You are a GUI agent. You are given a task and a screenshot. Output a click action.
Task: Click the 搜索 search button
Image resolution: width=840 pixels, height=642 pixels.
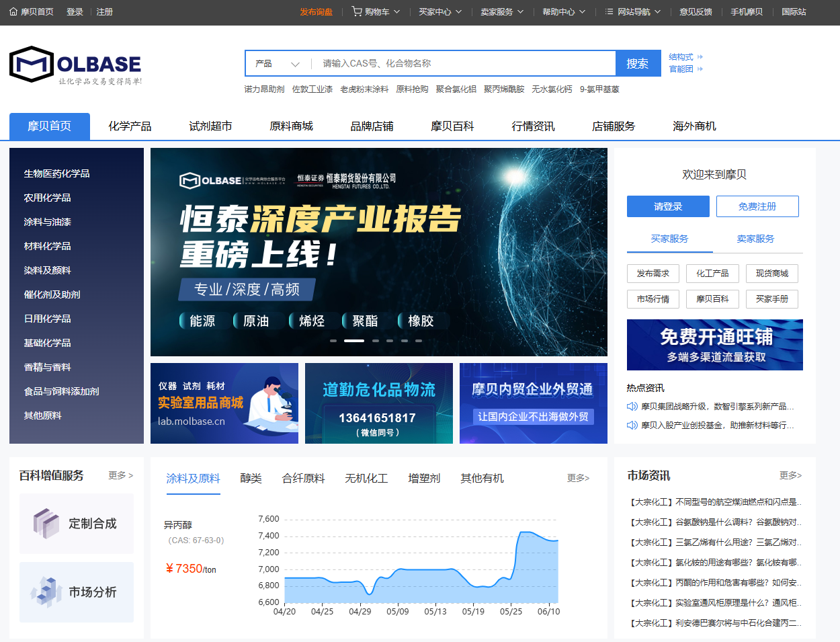pos(637,64)
